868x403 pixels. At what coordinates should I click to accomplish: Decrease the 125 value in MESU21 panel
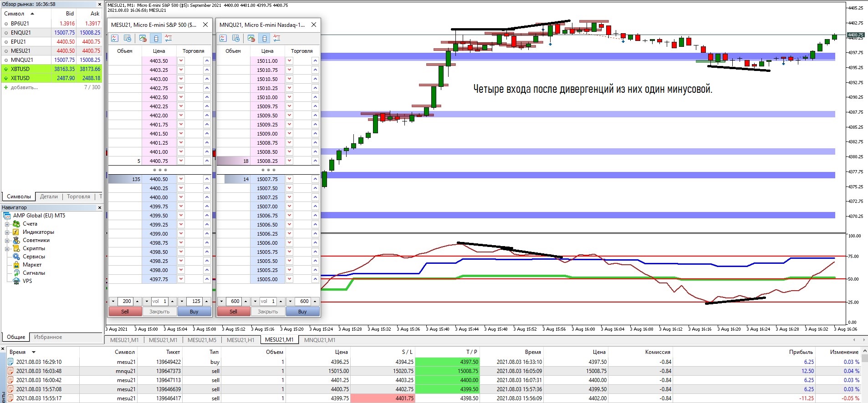(182, 302)
